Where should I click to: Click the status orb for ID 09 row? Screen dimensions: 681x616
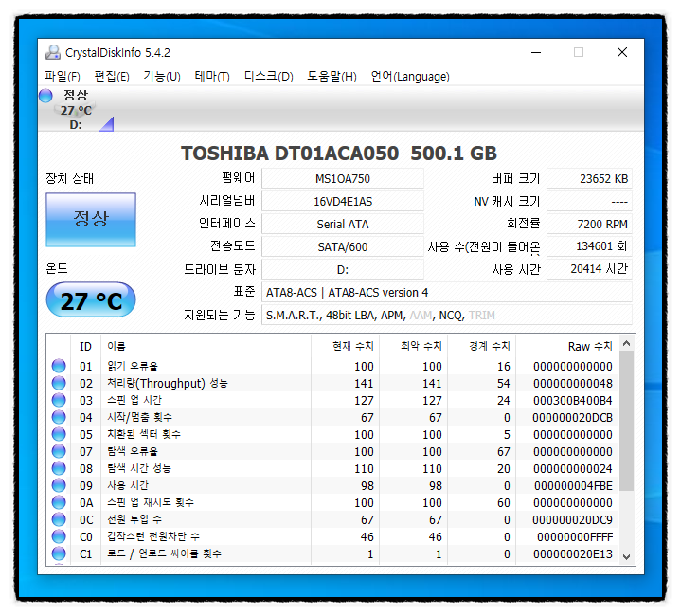click(x=59, y=485)
